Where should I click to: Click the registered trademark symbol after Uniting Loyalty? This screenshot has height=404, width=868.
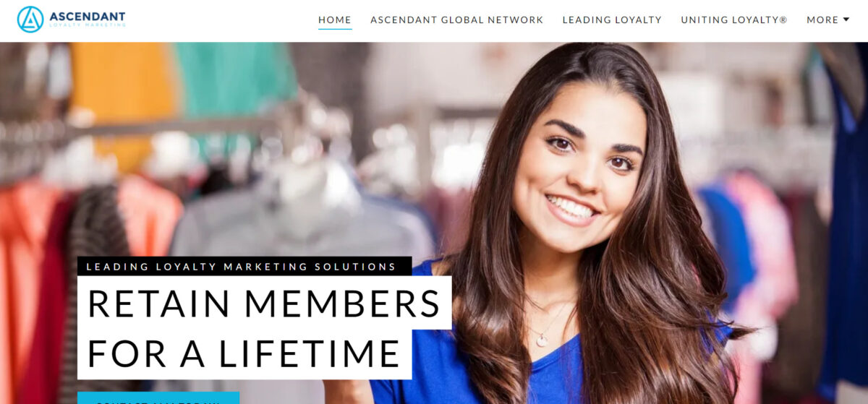pyautogui.click(x=783, y=20)
